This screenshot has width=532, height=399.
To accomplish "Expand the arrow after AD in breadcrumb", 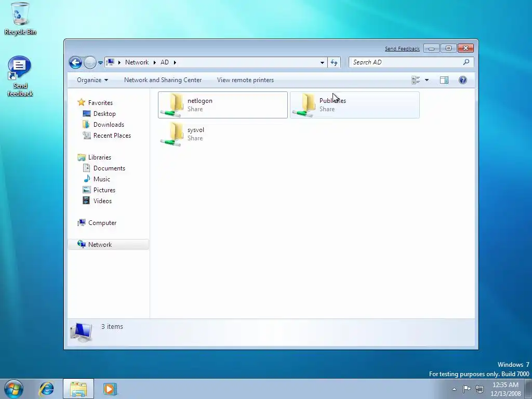I will pos(175,62).
